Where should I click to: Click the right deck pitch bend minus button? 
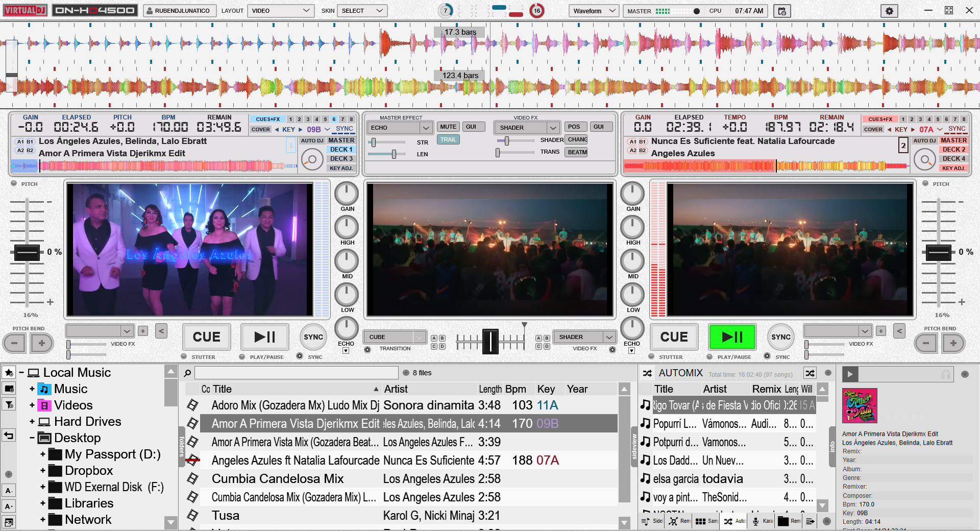click(925, 343)
